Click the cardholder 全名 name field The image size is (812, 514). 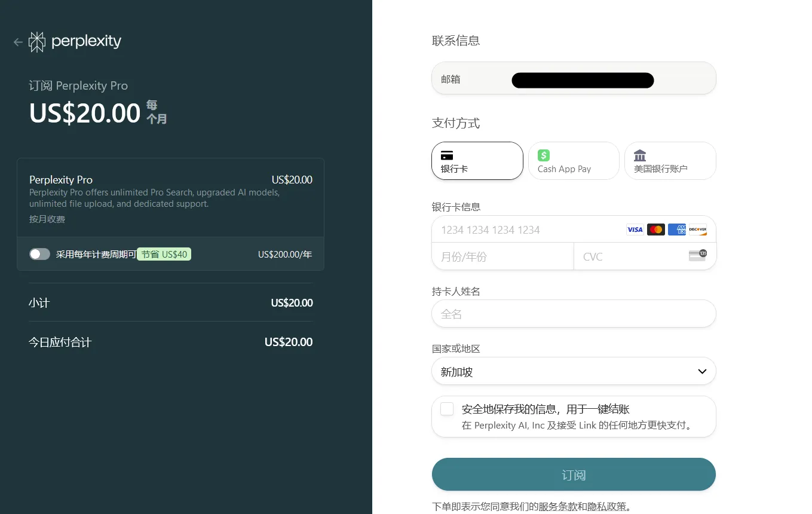(x=573, y=314)
